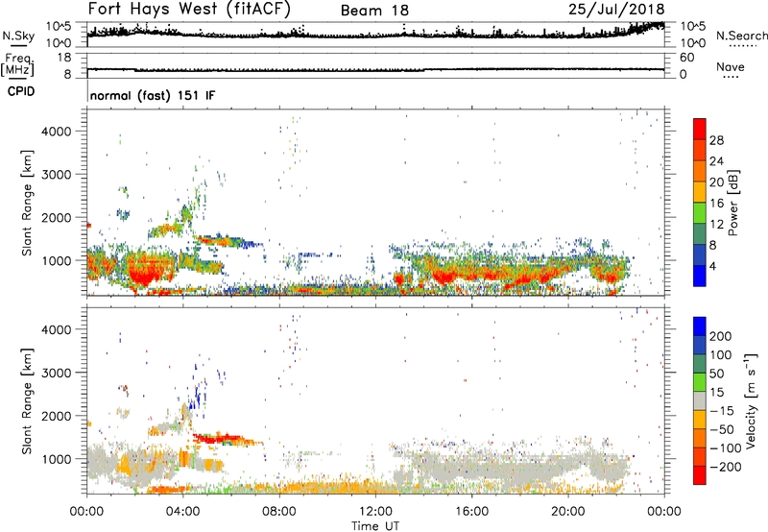Click the power color bar red segment
The height and width of the screenshot is (532, 768).
[700, 127]
